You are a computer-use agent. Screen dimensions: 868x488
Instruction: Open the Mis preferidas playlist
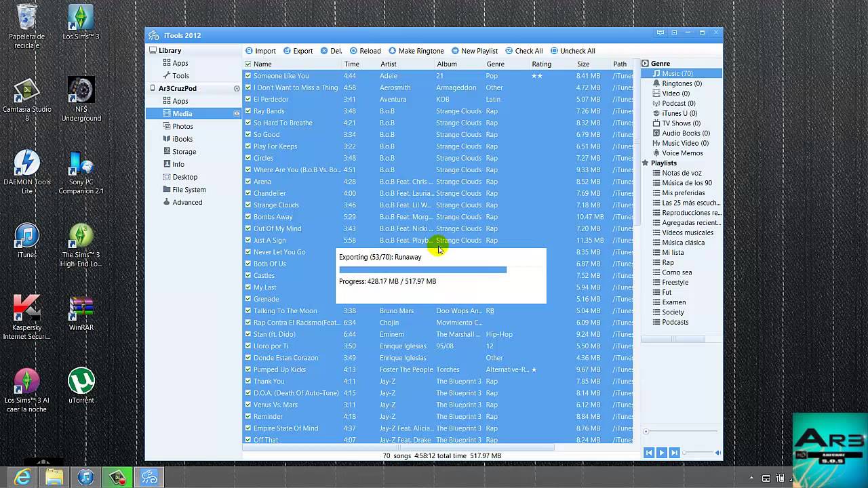click(678, 193)
